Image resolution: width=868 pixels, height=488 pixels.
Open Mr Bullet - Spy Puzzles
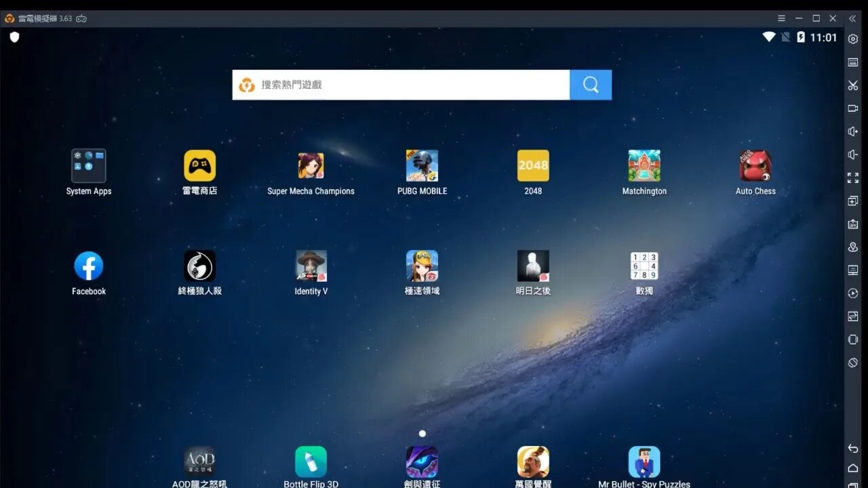(644, 462)
